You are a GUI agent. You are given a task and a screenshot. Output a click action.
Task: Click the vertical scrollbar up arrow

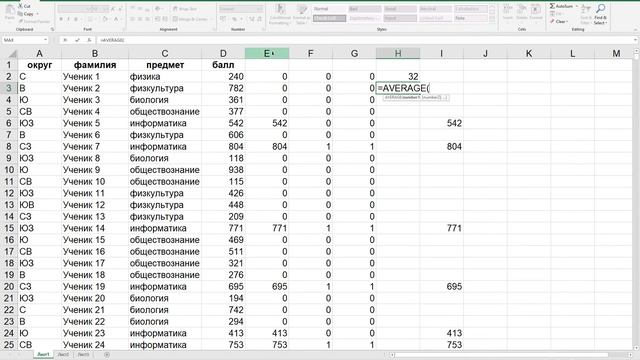(x=636, y=51)
